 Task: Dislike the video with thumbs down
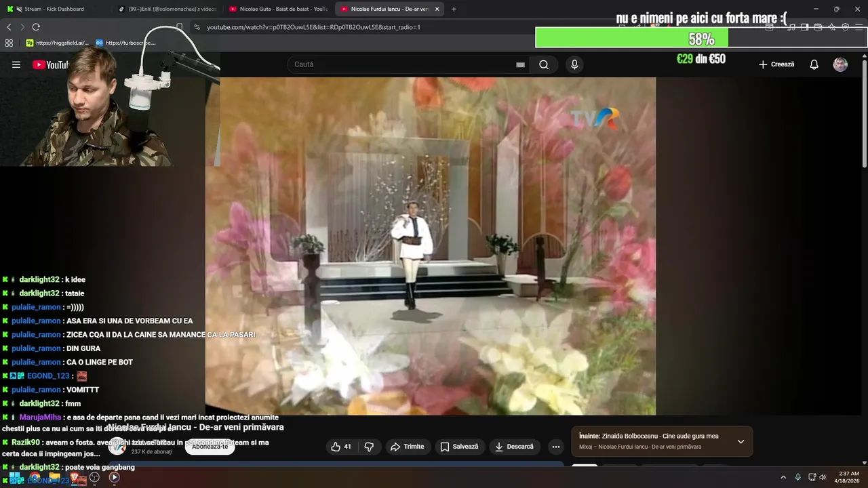click(369, 447)
